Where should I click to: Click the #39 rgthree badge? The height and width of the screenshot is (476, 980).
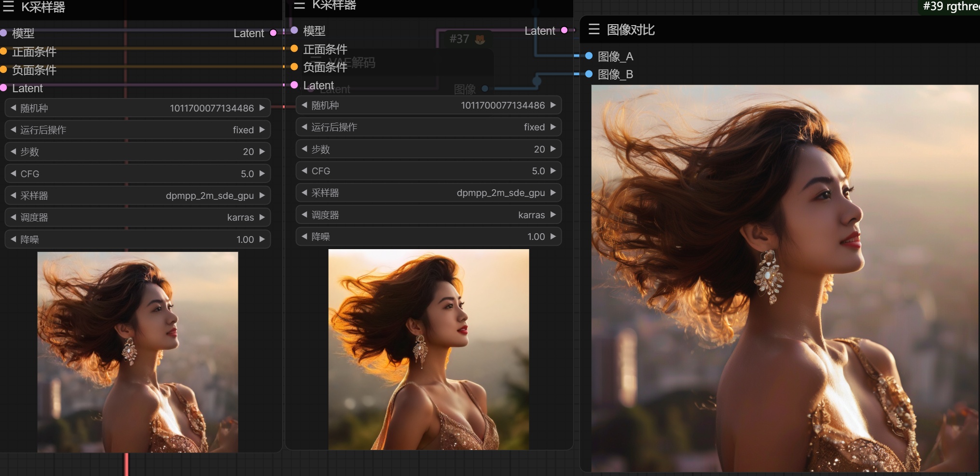(950, 6)
